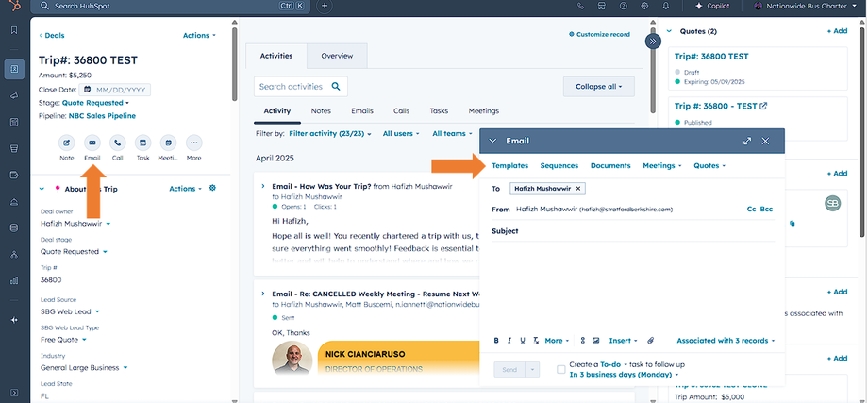The width and height of the screenshot is (868, 403).
Task: Open the Task icon button
Action: [142, 143]
